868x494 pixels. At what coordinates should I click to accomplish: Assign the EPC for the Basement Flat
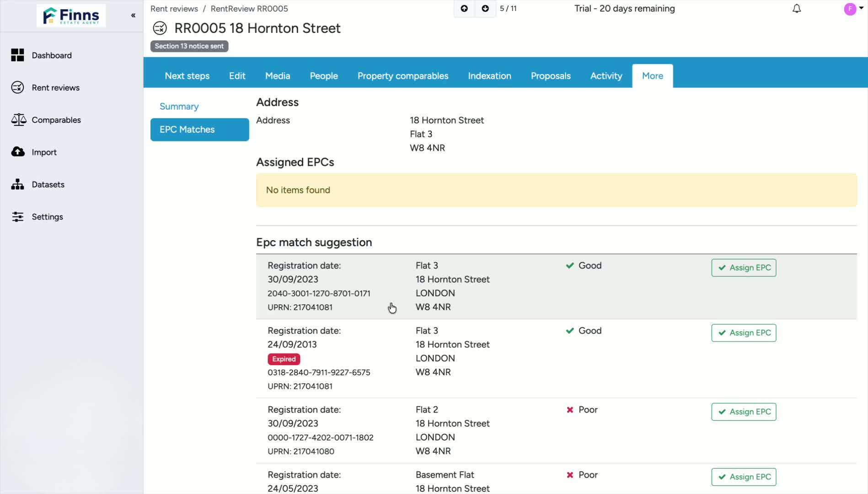click(x=744, y=477)
